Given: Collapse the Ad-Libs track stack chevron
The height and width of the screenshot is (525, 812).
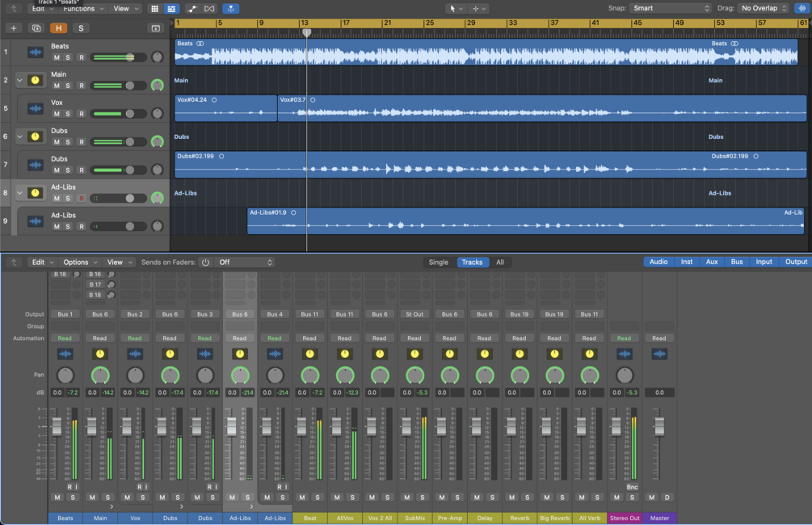Looking at the screenshot, I should click(x=19, y=193).
